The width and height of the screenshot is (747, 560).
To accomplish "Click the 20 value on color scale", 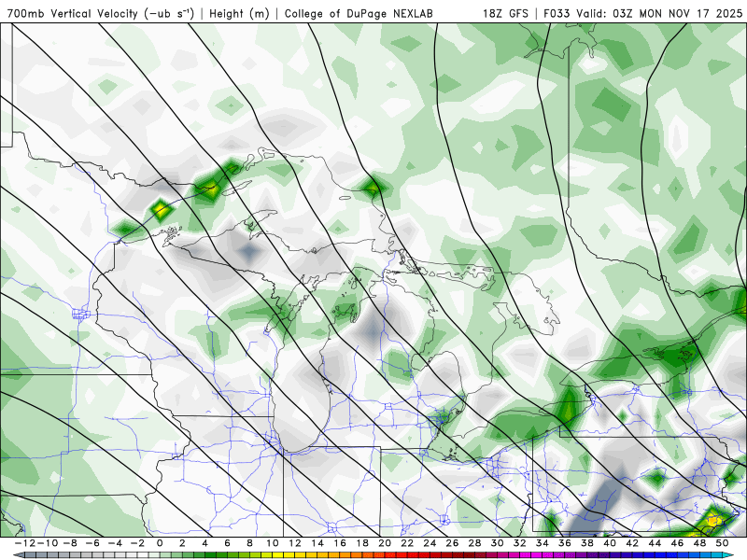I will coord(385,543).
